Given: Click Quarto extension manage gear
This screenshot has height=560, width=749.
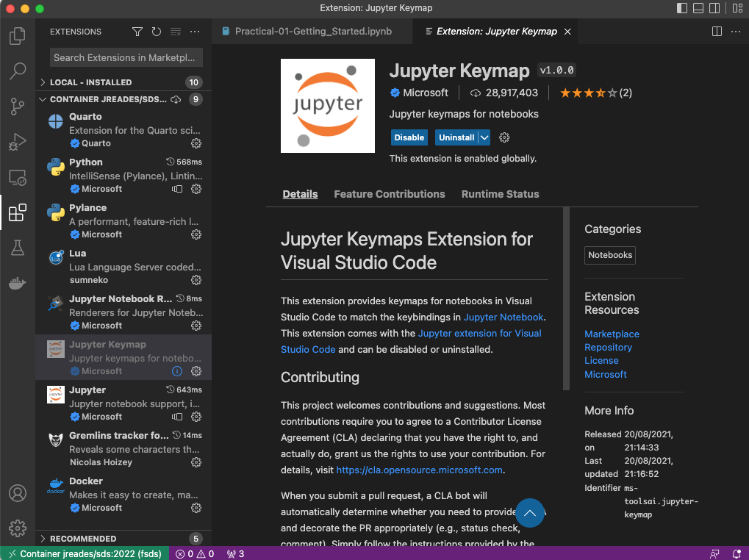Looking at the screenshot, I should click(x=196, y=143).
